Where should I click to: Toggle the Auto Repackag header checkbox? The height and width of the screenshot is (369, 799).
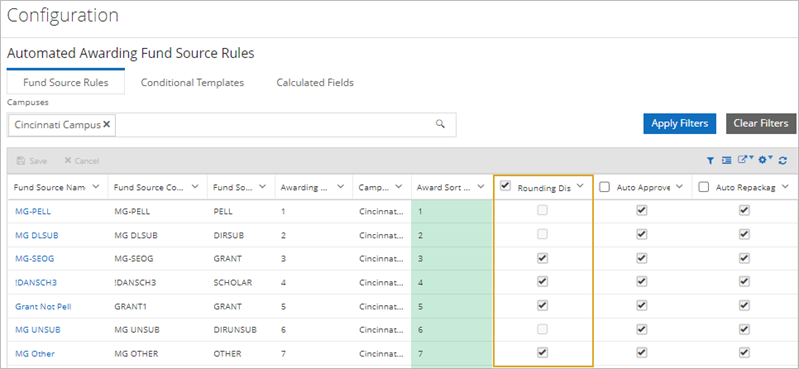pos(704,187)
